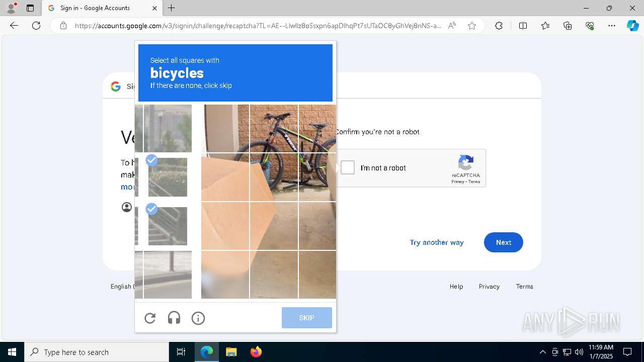
Task: Click the SKIP button in captcha
Action: click(307, 318)
